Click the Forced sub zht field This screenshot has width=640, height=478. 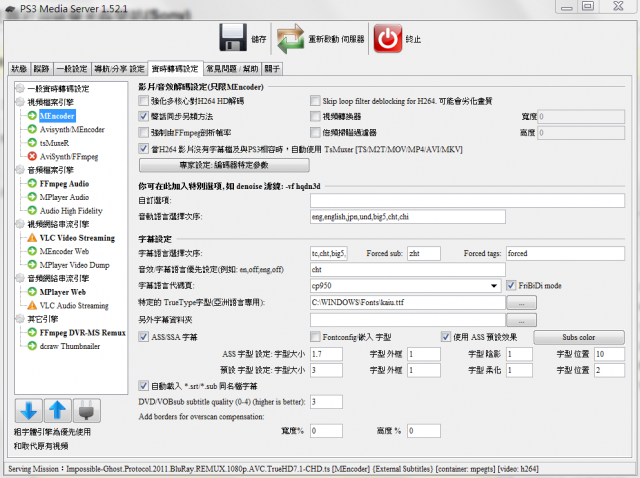424,253
